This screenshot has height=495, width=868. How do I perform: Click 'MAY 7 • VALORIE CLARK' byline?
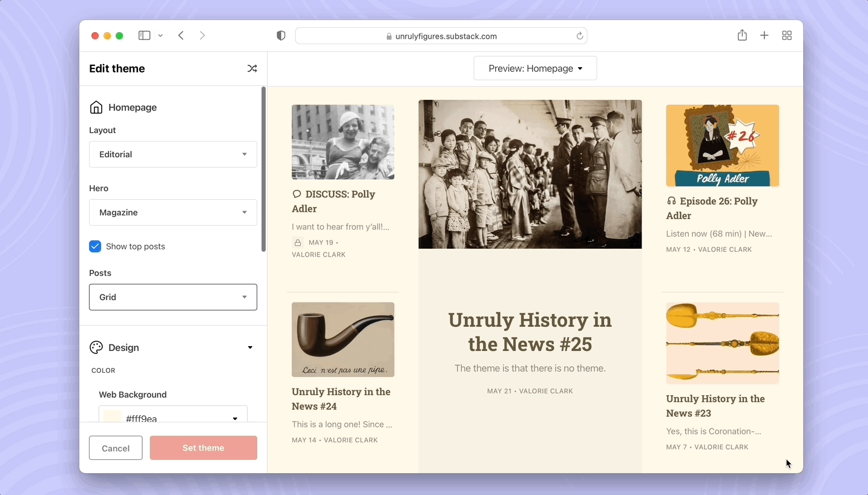click(x=707, y=447)
